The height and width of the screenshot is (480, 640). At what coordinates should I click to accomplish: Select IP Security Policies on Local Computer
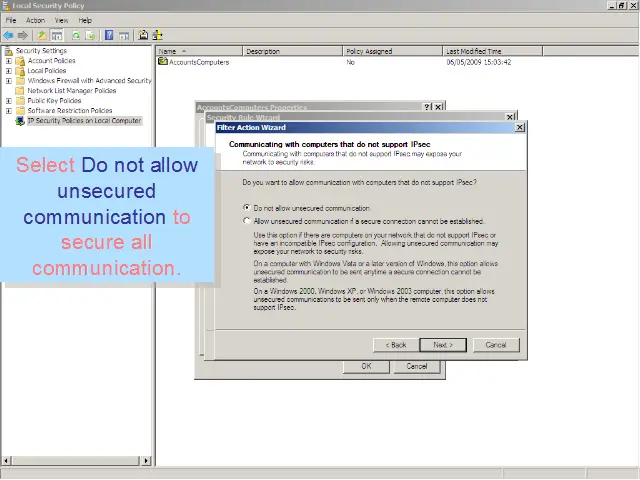tap(84, 121)
